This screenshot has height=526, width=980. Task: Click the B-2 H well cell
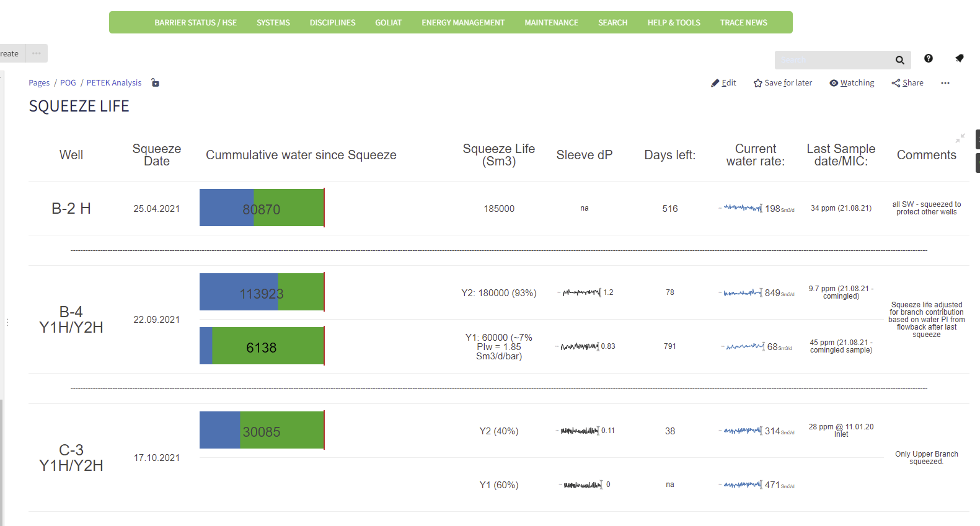pyautogui.click(x=71, y=209)
